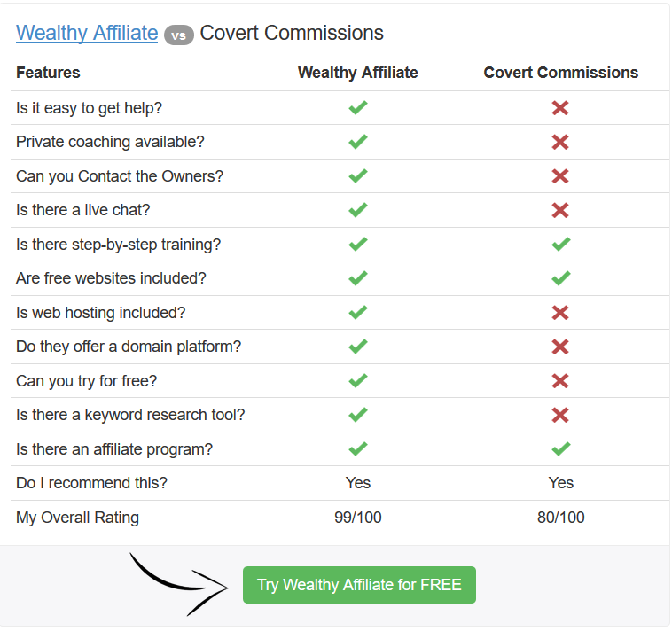Click the red X for web hosting included
Image resolution: width=672 pixels, height=631 pixels.
click(560, 313)
